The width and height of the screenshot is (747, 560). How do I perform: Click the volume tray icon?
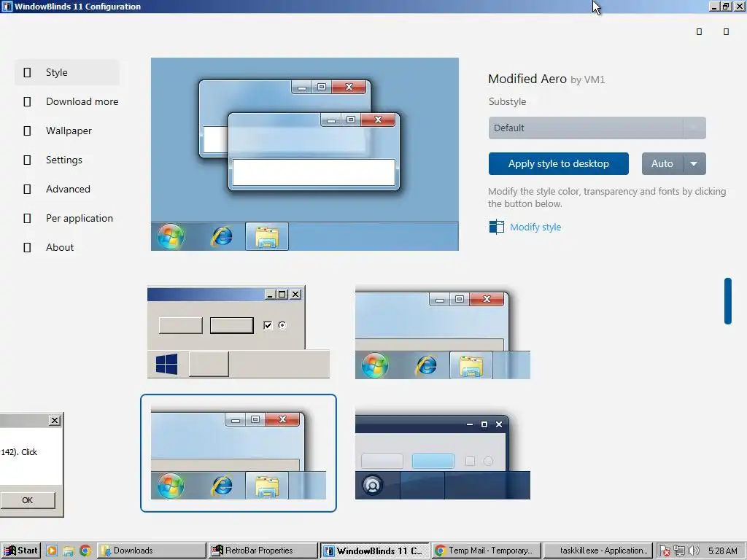point(693,551)
